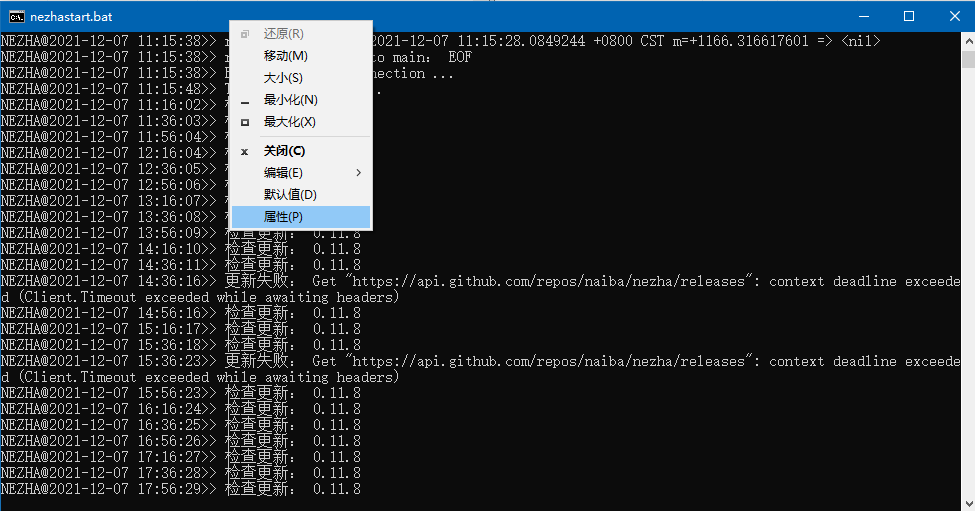This screenshot has height=511, width=975.
Task: Click the last log line 17:56:29
Action: tap(180, 489)
